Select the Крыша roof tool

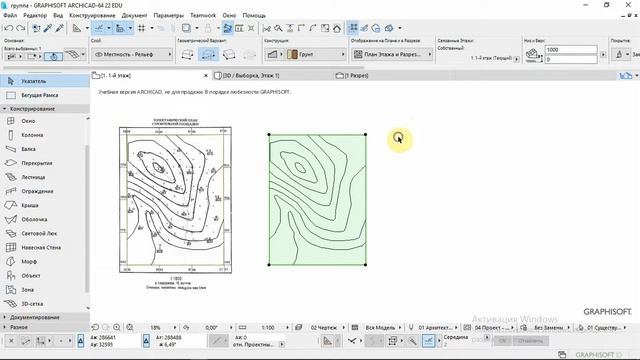tap(43, 205)
